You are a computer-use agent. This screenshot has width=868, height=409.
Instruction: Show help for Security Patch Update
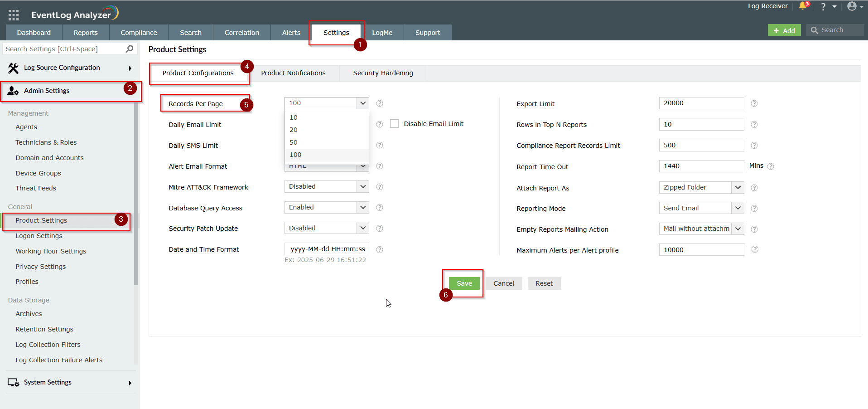(380, 229)
